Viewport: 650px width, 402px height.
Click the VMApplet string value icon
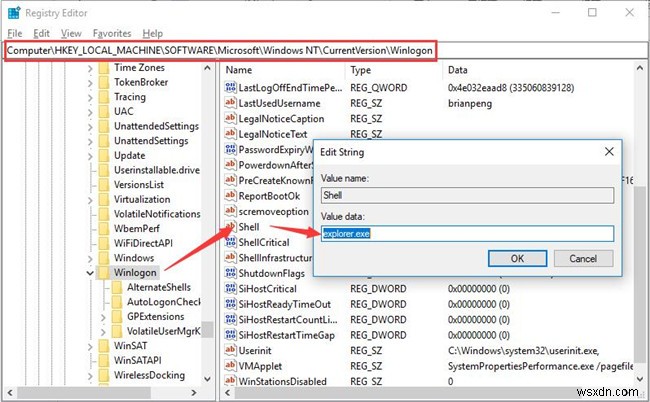tap(230, 366)
